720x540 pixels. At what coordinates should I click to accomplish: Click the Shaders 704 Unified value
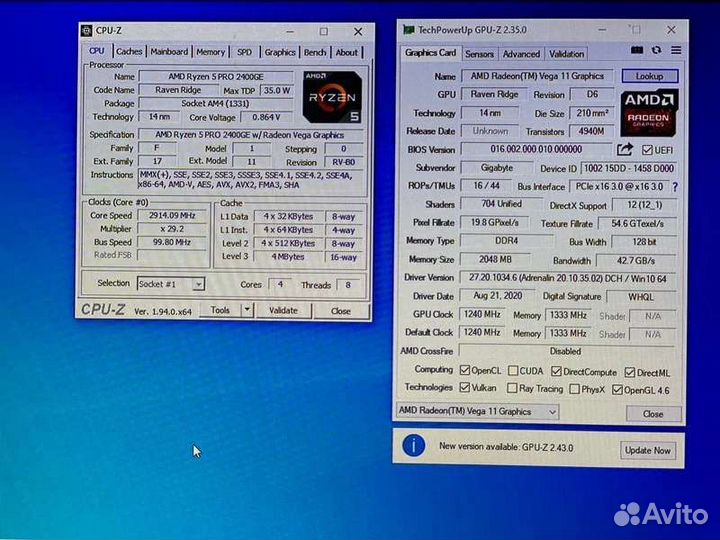501,204
